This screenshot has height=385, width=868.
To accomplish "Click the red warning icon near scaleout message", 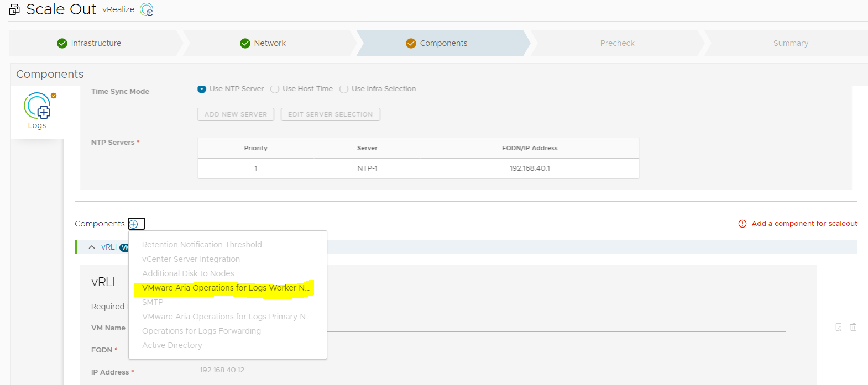I will [742, 224].
